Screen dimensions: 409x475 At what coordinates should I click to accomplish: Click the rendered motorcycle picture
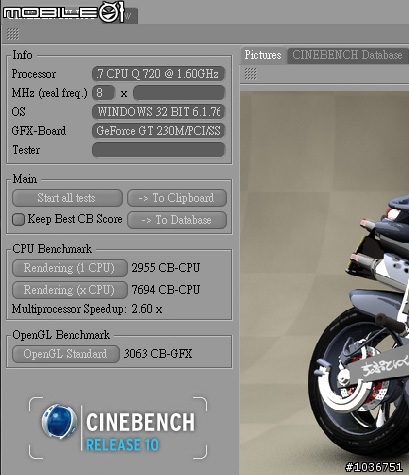pos(324,283)
